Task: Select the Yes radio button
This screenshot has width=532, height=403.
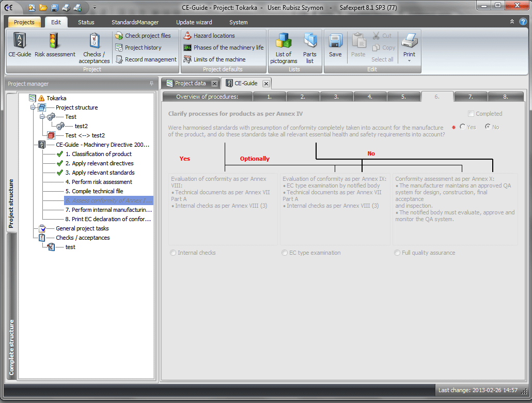Action: click(462, 127)
